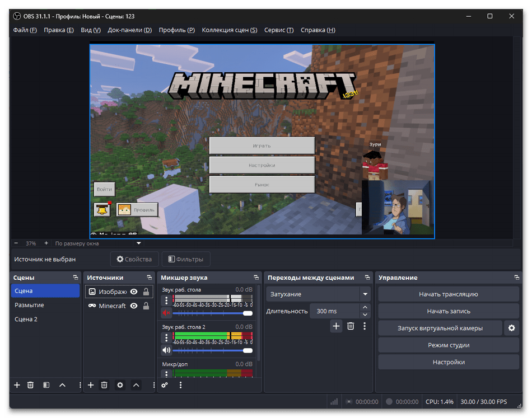The height and width of the screenshot is (418, 532).
Task: Move the source up in the Источники panel
Action: pos(136,385)
